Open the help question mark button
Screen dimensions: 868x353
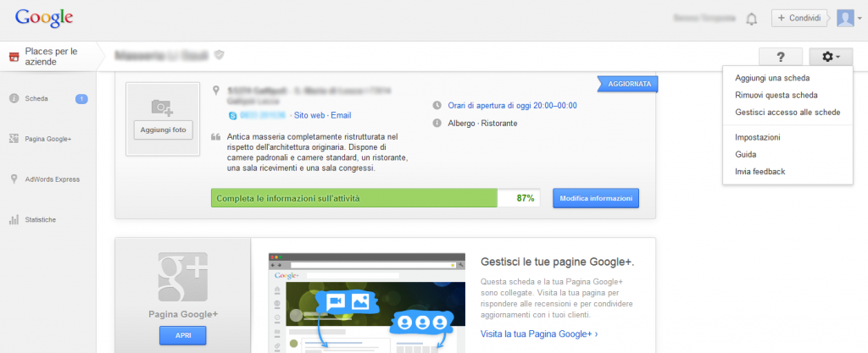781,57
